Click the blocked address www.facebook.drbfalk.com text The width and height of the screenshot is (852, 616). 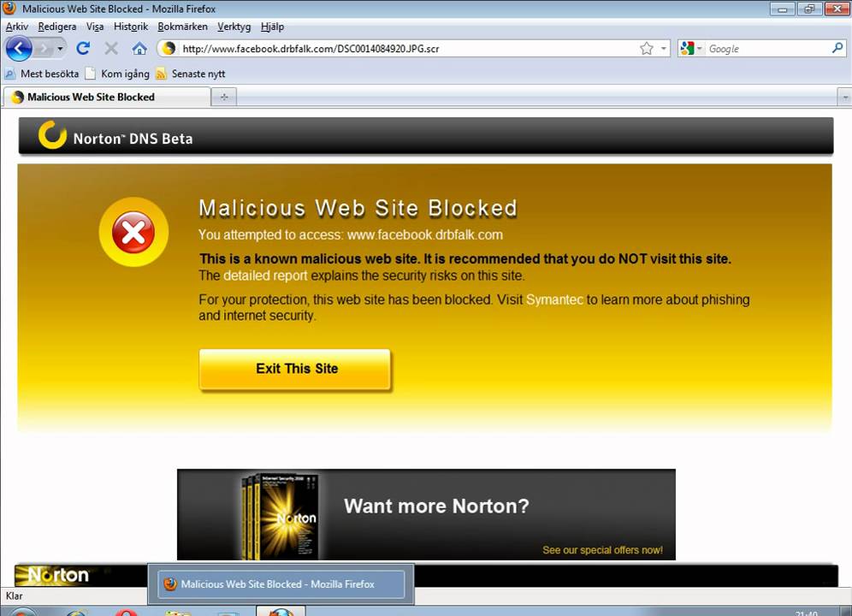425,235
